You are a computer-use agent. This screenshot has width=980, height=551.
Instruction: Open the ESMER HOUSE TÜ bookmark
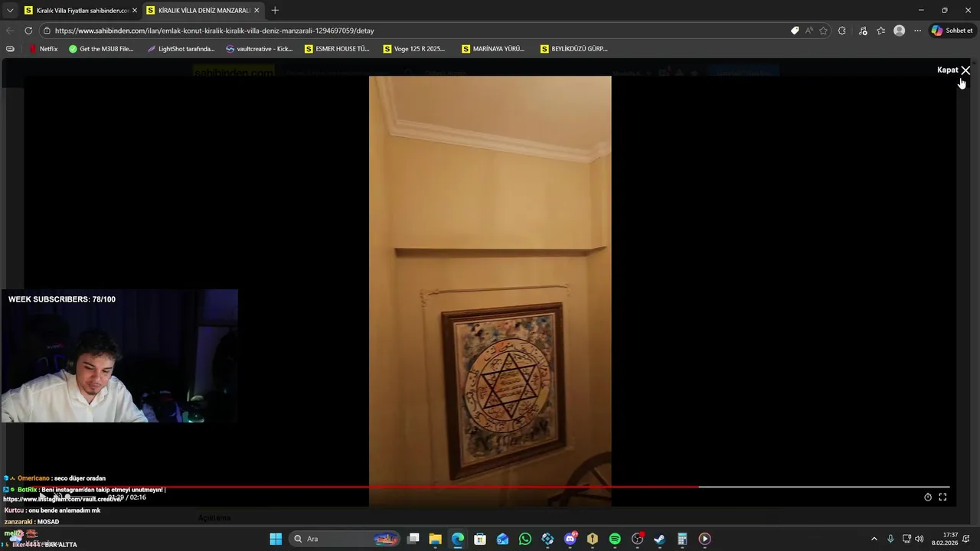pyautogui.click(x=337, y=49)
